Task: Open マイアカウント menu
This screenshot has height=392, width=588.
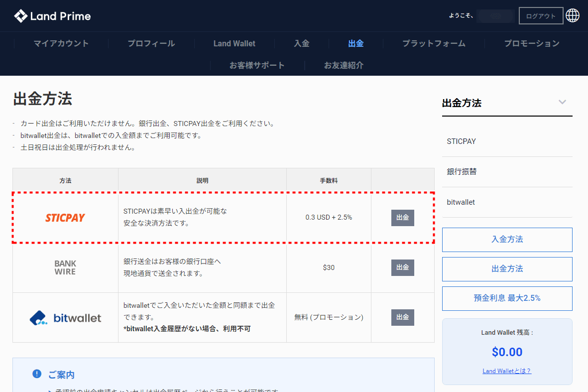Action: (61, 43)
